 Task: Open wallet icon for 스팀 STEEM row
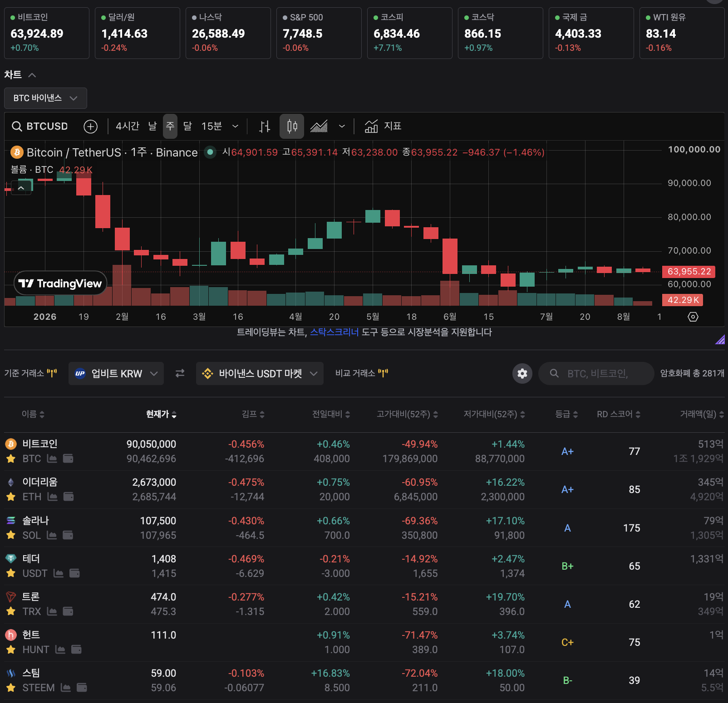pyautogui.click(x=82, y=688)
